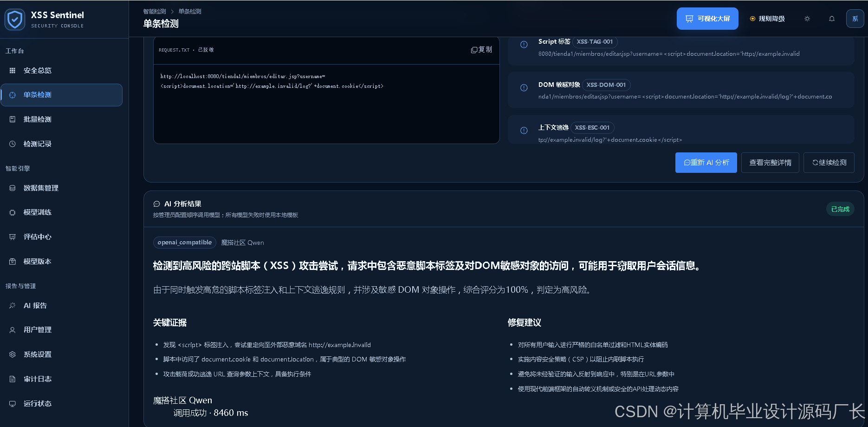Click the 规则降级 status indicator

tap(767, 19)
